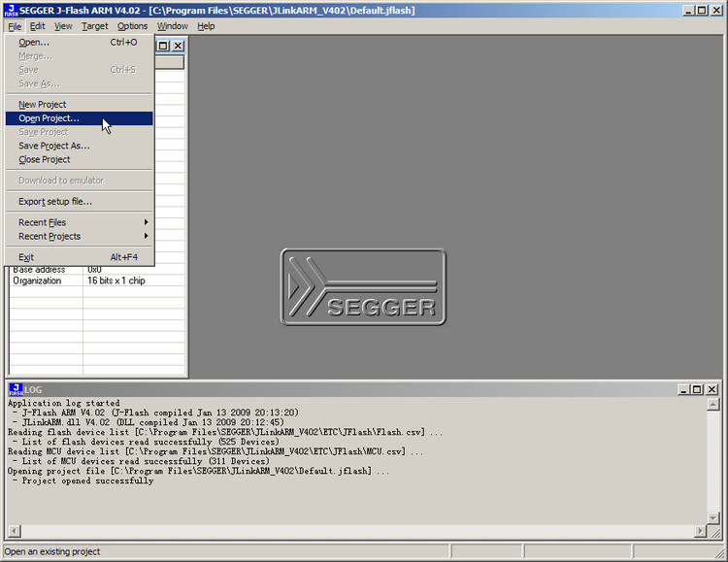Viewport: 728px width, 562px height.
Task: Open the Window menu
Action: (172, 26)
